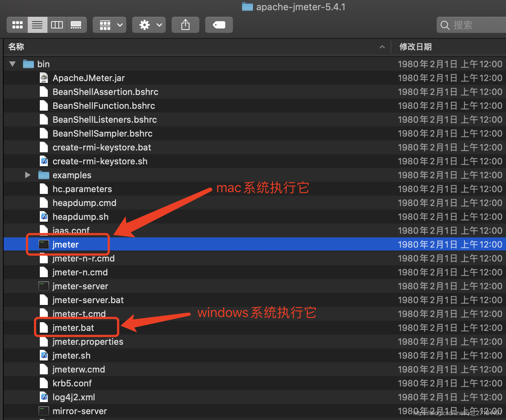Click the ApacheJMeter.jar file icon

44,78
